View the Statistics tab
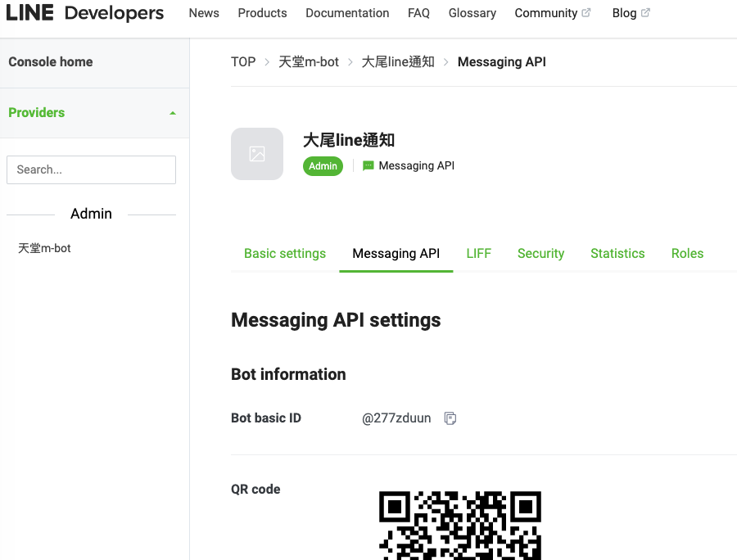Screen dimensions: 737x560 (x=617, y=254)
